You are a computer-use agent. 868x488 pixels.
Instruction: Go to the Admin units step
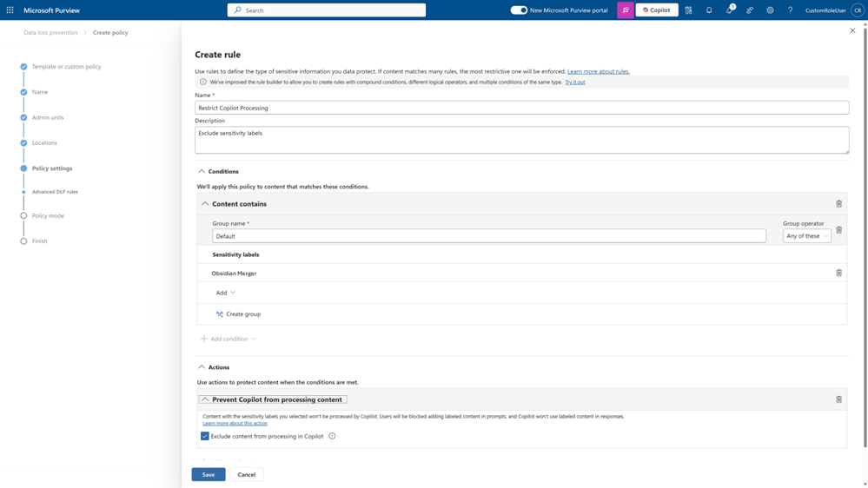coord(48,117)
